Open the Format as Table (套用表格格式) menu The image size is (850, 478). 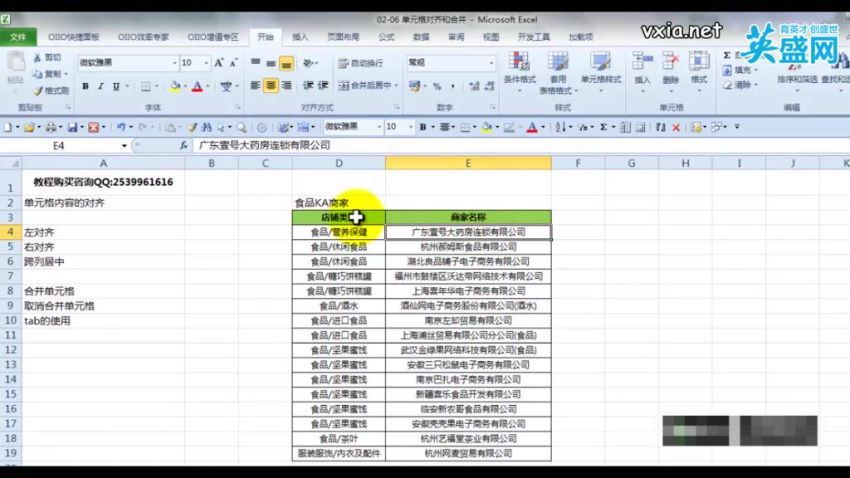click(x=558, y=72)
